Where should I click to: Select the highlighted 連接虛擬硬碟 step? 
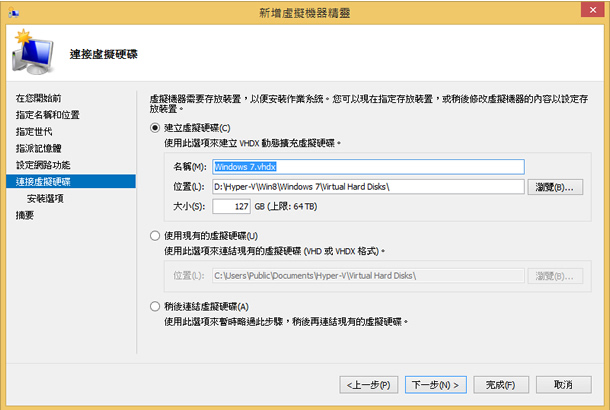71,182
